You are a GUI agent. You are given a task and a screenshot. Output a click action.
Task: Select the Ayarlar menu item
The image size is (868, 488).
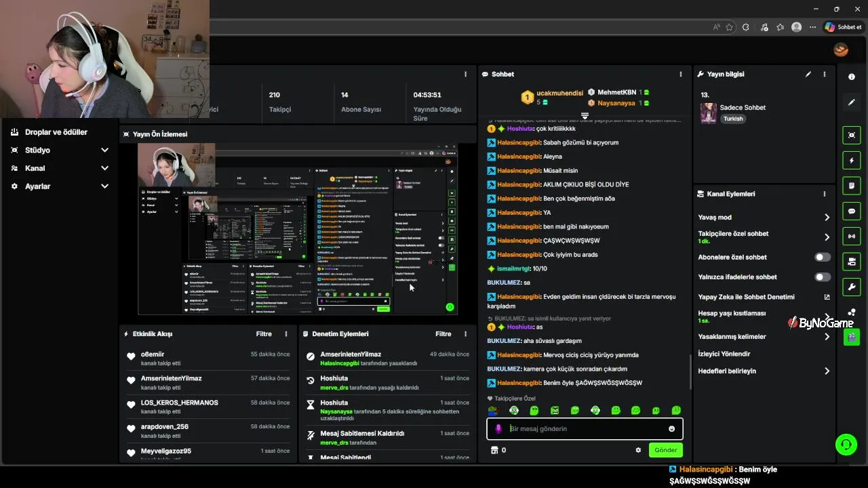pos(37,186)
